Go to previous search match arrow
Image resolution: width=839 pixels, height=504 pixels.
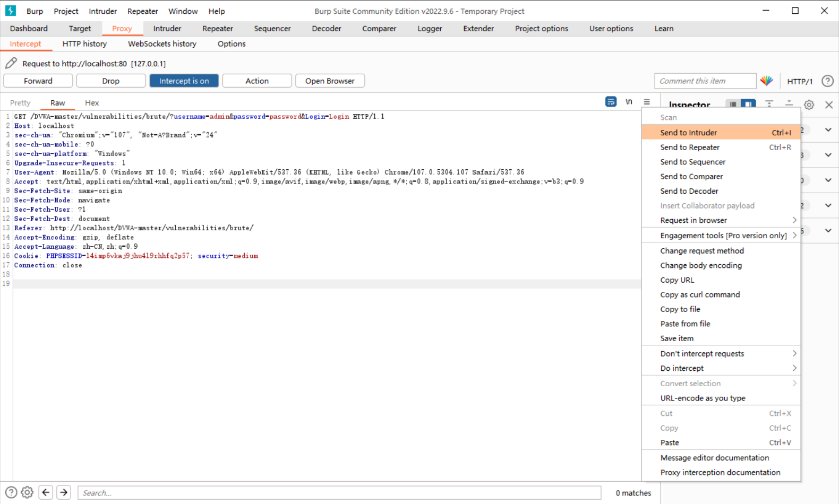point(46,493)
